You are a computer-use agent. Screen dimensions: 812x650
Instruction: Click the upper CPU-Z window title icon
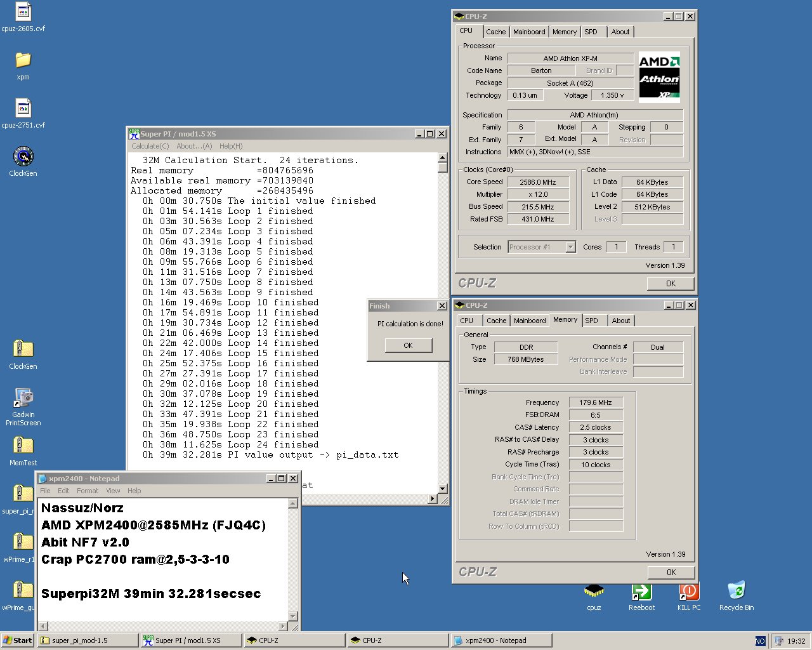coord(459,17)
